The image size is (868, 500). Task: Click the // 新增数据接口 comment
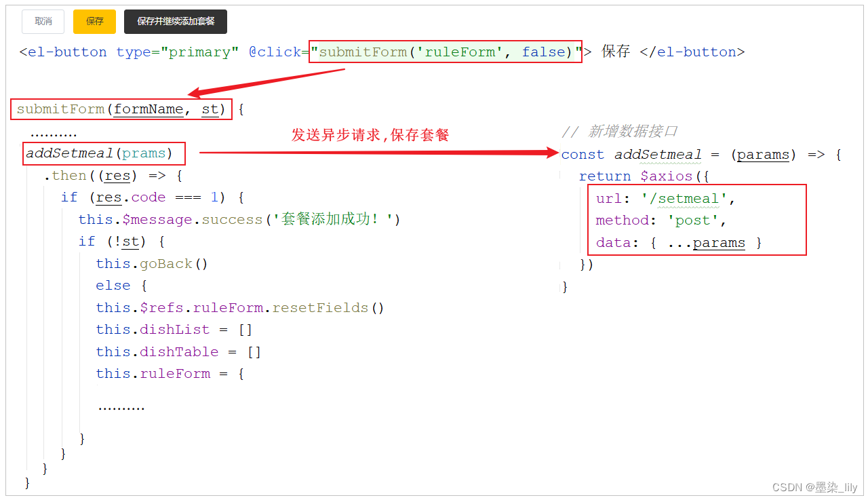click(x=620, y=132)
